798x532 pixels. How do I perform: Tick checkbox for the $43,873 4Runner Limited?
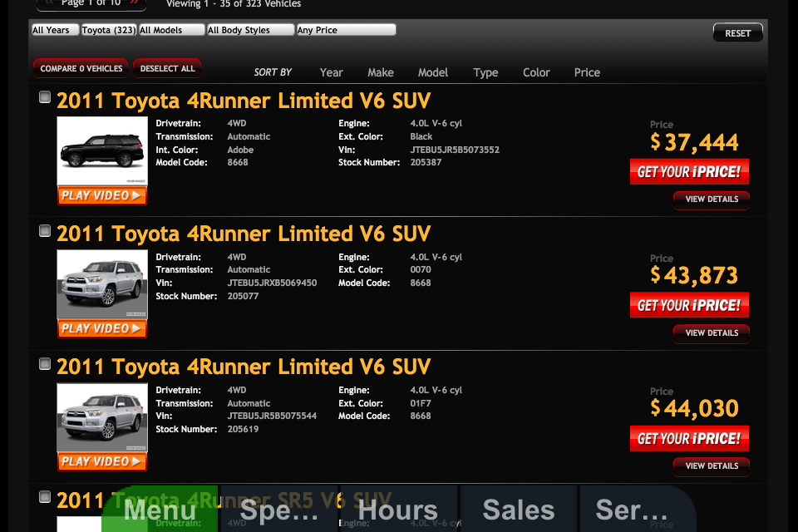[45, 230]
